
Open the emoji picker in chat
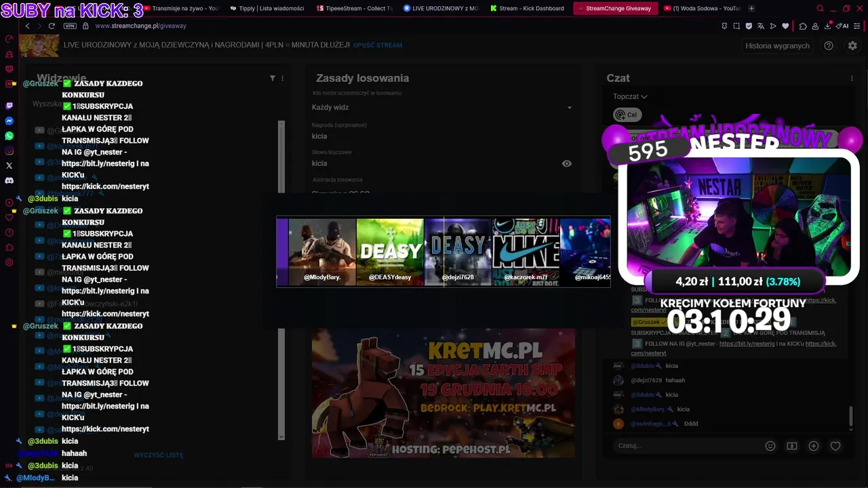click(x=770, y=446)
